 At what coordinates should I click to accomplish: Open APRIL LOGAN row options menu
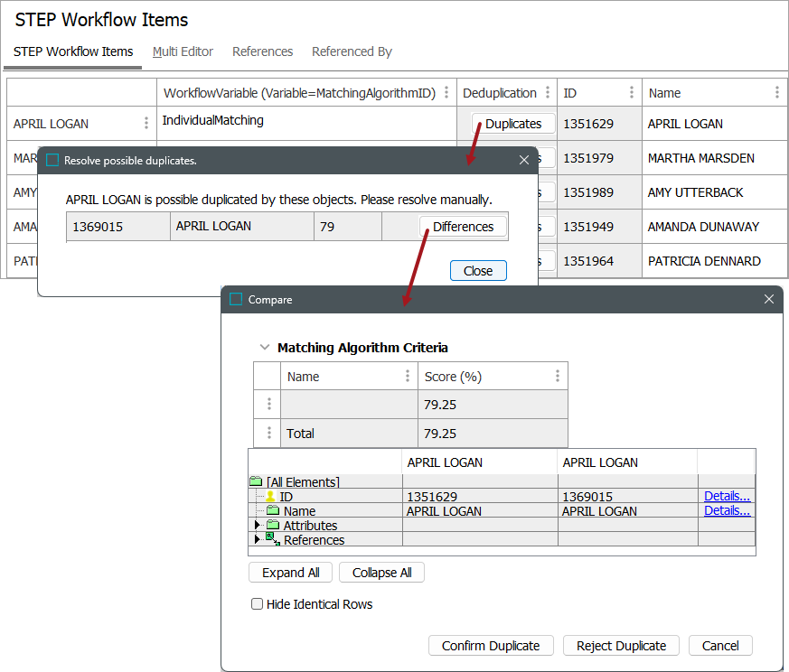146,124
